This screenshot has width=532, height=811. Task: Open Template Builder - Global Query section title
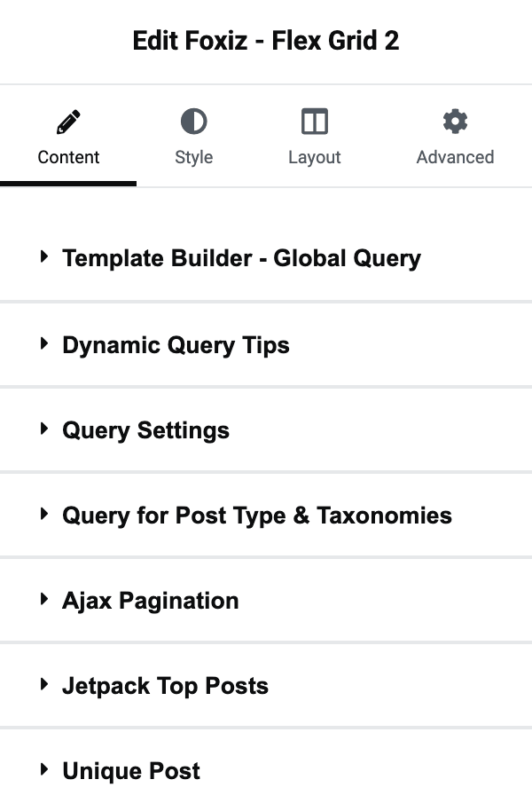[x=241, y=258]
